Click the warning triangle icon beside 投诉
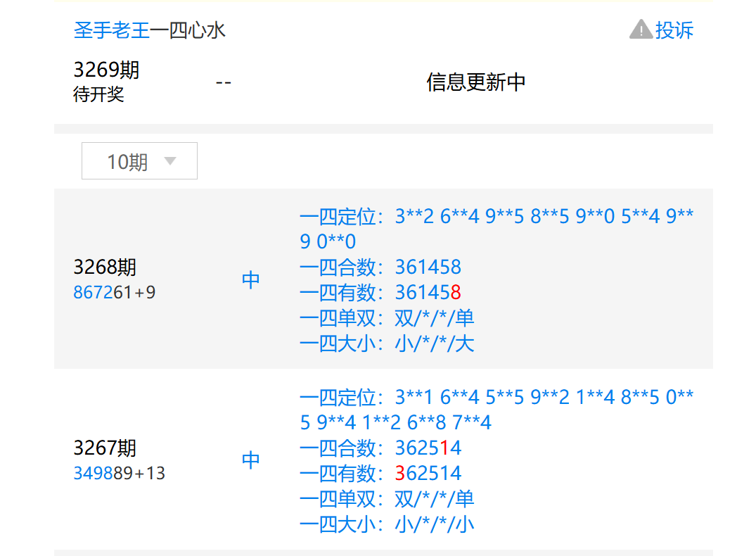 (x=640, y=30)
